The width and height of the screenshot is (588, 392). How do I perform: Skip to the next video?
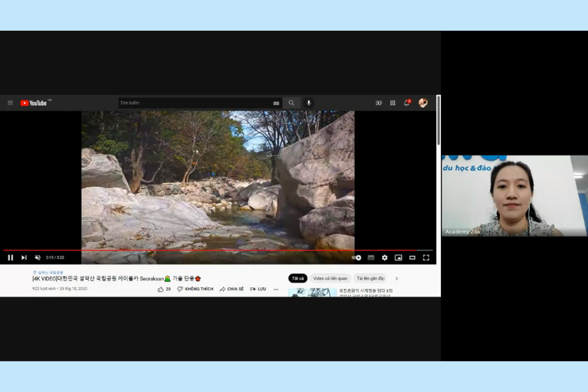[24, 257]
